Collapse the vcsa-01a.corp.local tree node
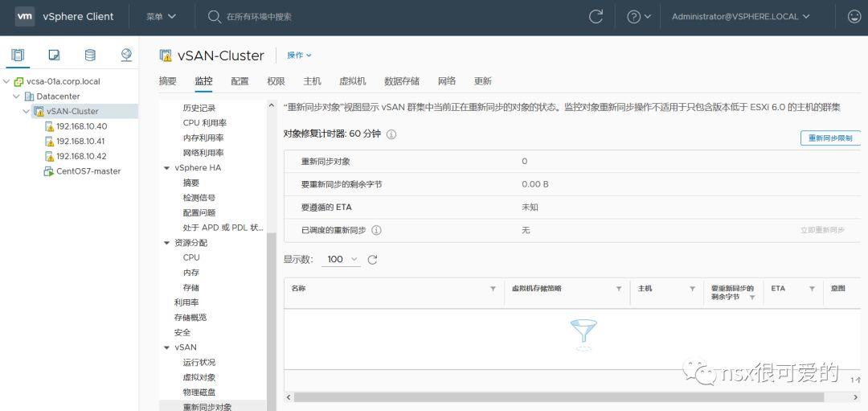The width and height of the screenshot is (868, 411). click(6, 81)
